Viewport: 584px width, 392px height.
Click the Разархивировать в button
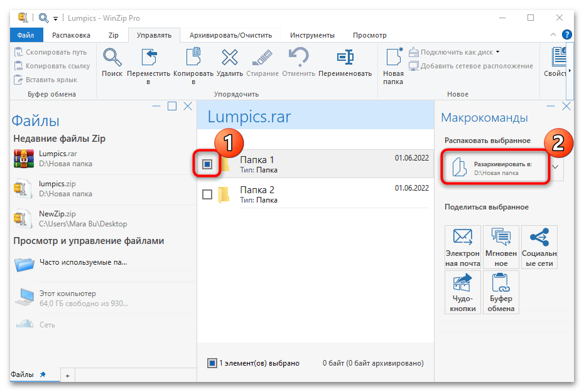coord(496,167)
